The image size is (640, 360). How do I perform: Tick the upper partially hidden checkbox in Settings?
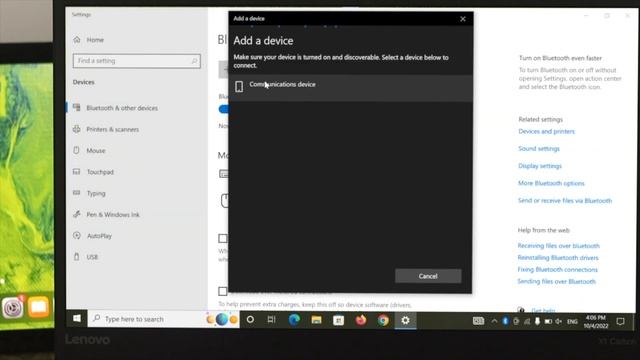[222, 238]
